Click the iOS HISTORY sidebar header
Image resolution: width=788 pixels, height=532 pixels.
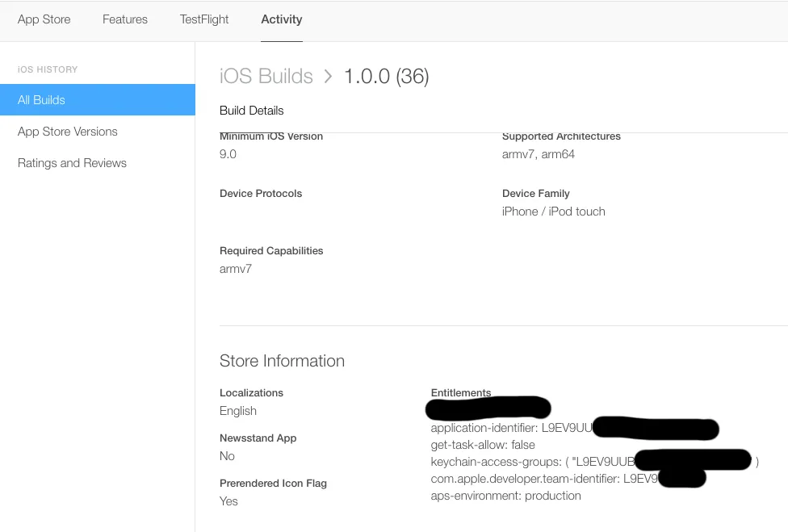tap(48, 69)
